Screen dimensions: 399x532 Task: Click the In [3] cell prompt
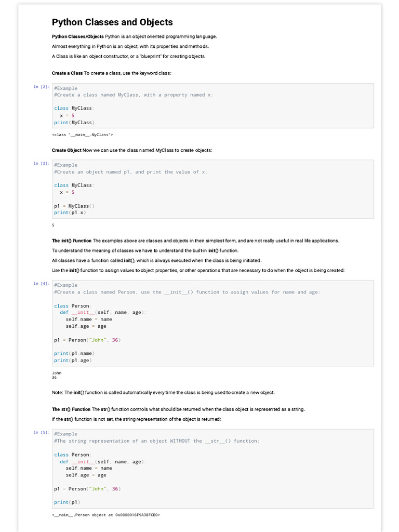[42, 164]
